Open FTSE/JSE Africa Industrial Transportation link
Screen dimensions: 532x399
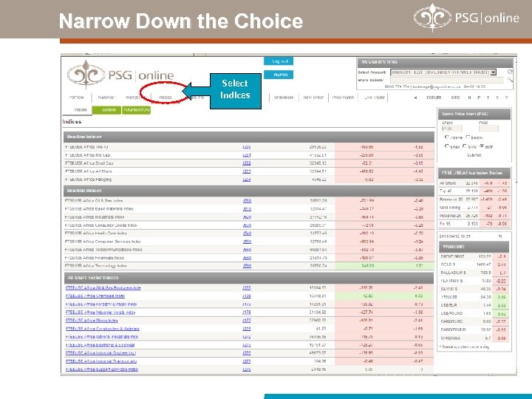(101, 361)
